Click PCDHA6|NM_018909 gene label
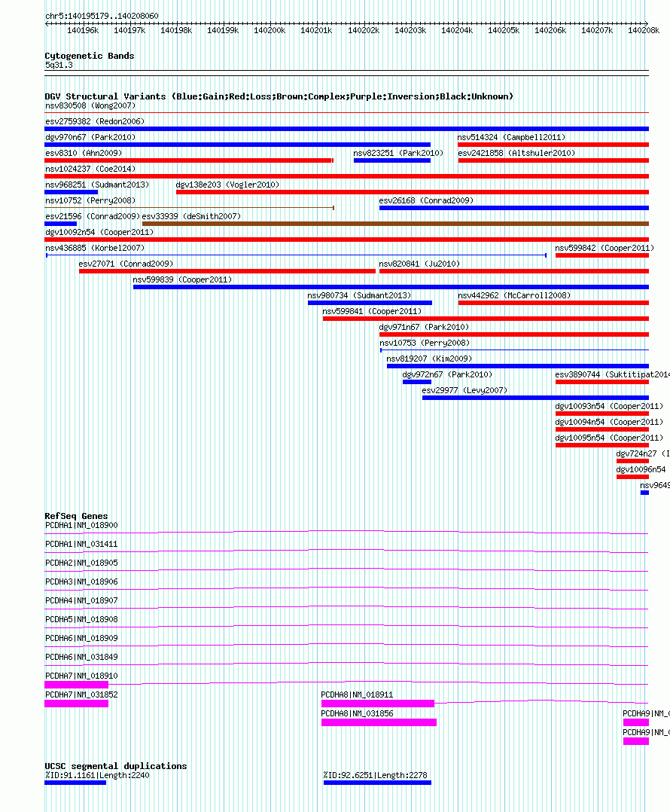670x812 pixels. click(x=81, y=639)
